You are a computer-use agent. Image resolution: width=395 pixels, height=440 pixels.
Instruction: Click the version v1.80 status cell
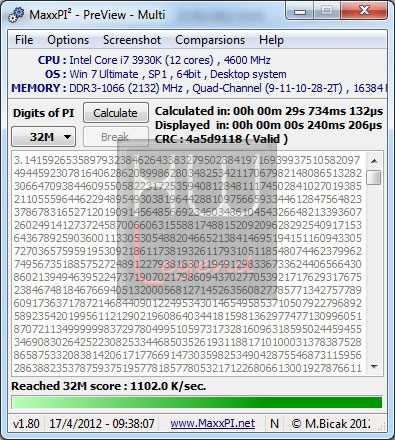click(26, 424)
